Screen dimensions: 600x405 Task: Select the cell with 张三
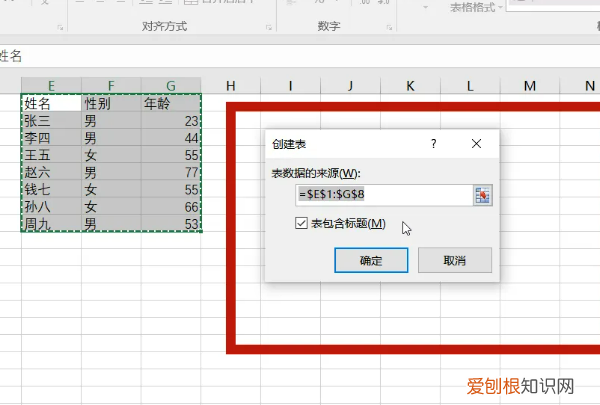pyautogui.click(x=51, y=120)
